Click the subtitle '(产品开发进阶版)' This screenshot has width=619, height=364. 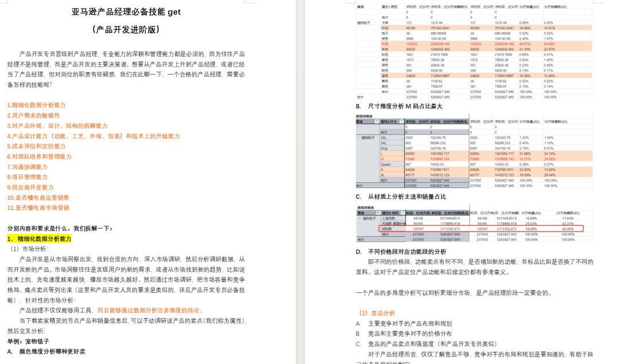click(126, 30)
